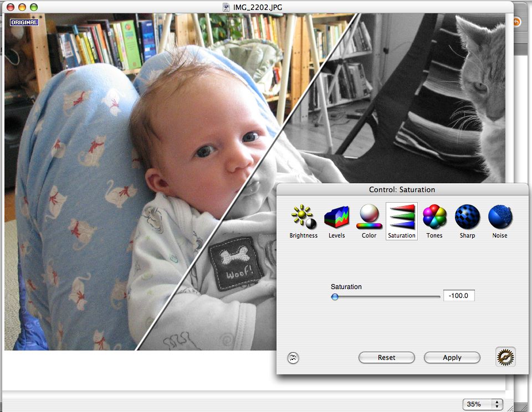Open the Tones control
This screenshot has width=532, height=412.
point(434,222)
